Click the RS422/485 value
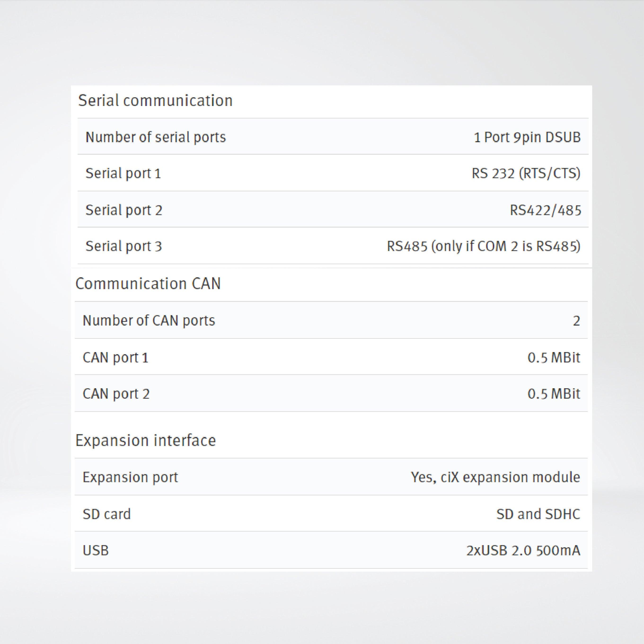The image size is (644, 644). click(x=545, y=210)
